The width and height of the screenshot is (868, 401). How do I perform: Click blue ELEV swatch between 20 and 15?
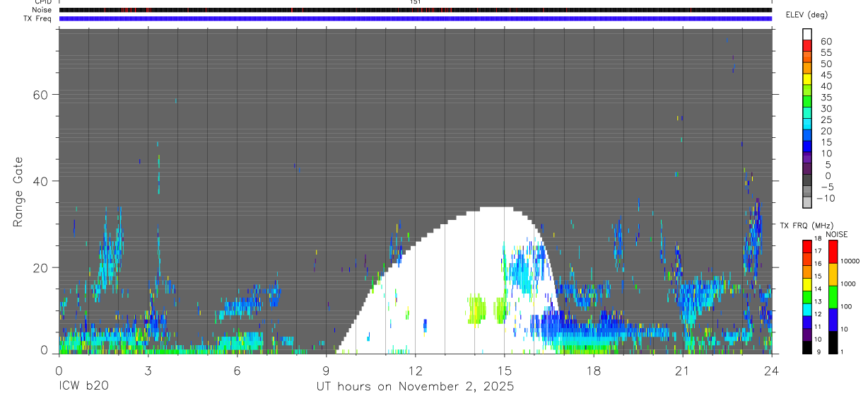(x=807, y=136)
